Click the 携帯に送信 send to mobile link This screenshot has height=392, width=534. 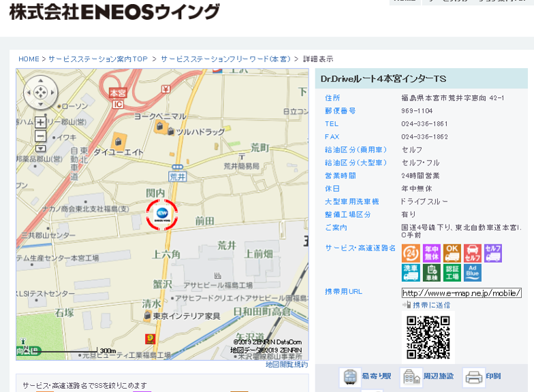(x=432, y=305)
